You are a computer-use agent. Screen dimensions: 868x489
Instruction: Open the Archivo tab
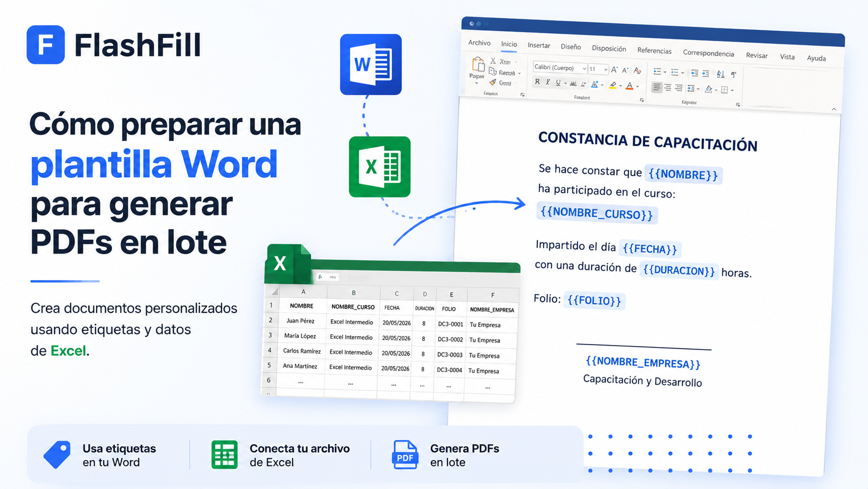479,43
